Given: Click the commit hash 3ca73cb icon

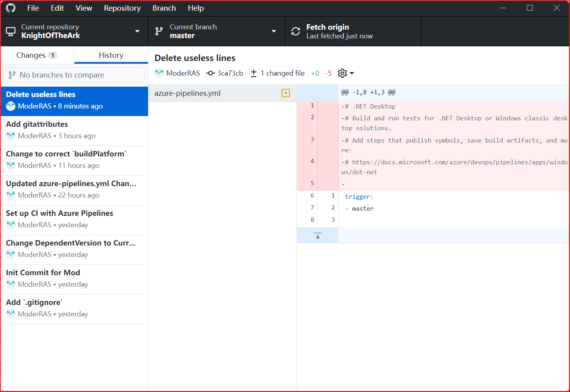Looking at the screenshot, I should pos(211,73).
